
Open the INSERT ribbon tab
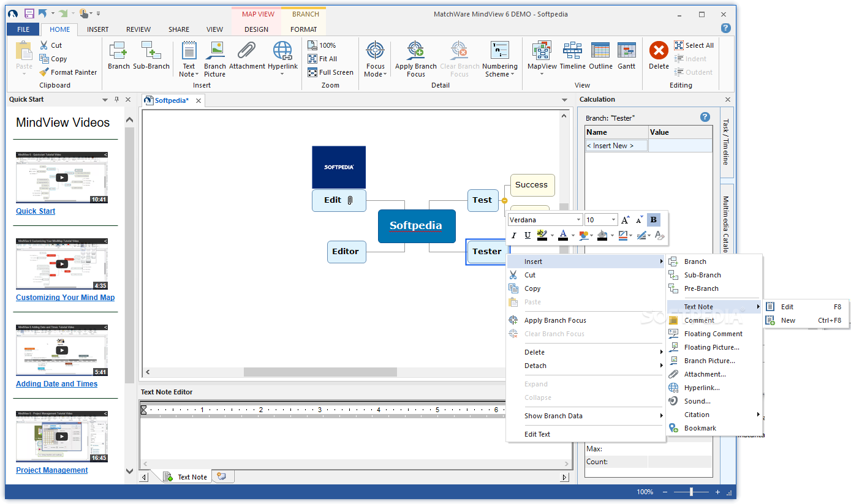pos(98,29)
